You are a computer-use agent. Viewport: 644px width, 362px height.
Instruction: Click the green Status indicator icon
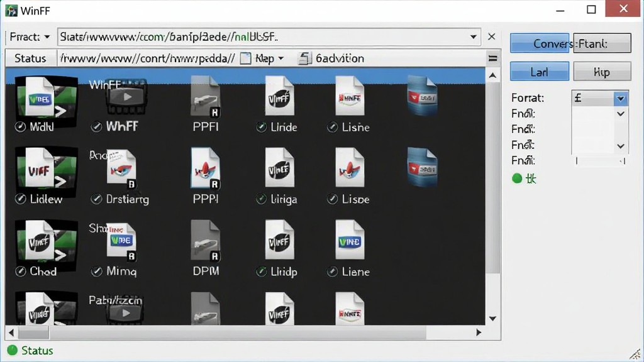point(13,350)
